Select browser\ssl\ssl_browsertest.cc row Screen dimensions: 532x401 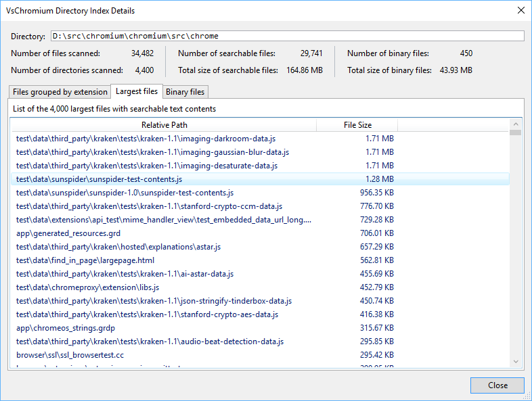261,355
